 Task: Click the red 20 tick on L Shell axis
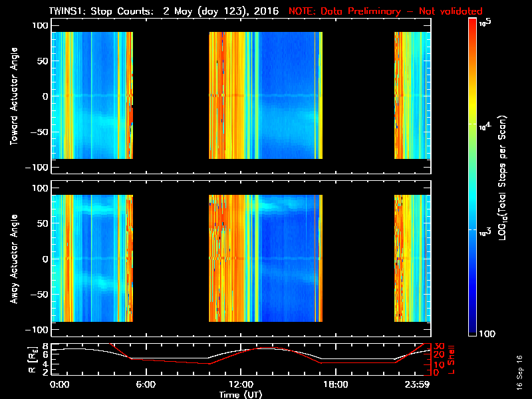tap(439, 355)
